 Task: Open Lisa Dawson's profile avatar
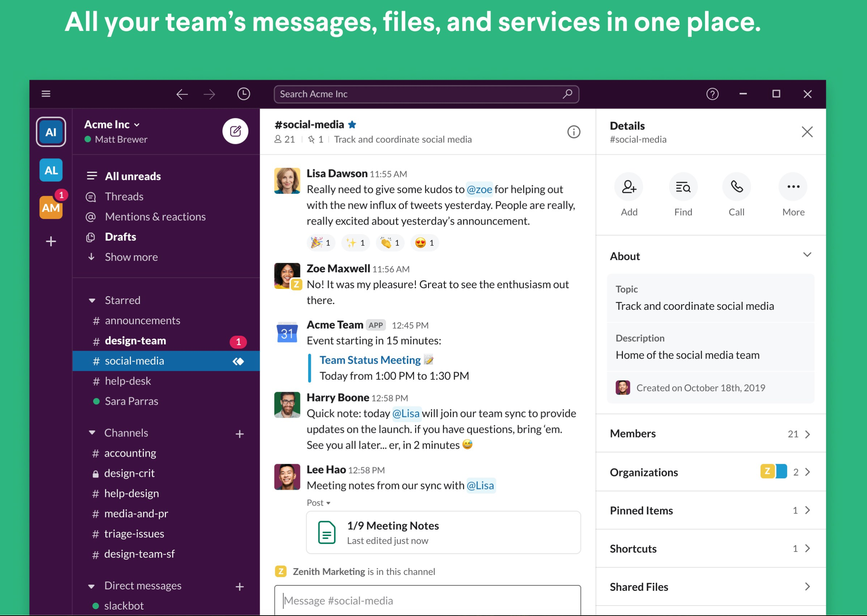tap(287, 181)
